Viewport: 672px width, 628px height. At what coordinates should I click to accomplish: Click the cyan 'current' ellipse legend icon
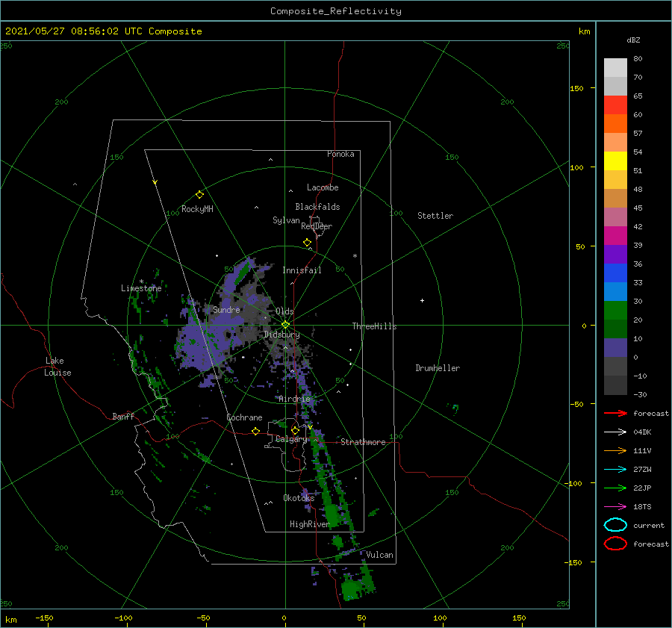pos(615,525)
